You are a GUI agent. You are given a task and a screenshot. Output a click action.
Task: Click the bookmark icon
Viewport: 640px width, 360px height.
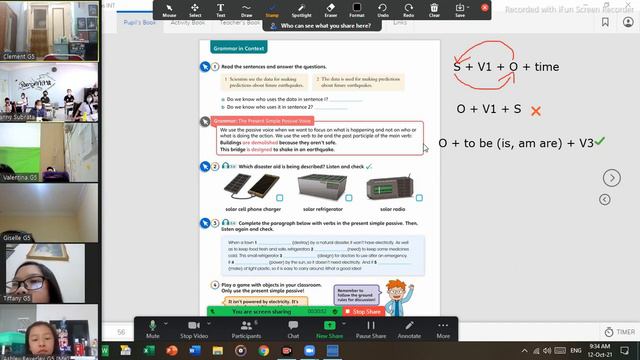click(x=605, y=22)
